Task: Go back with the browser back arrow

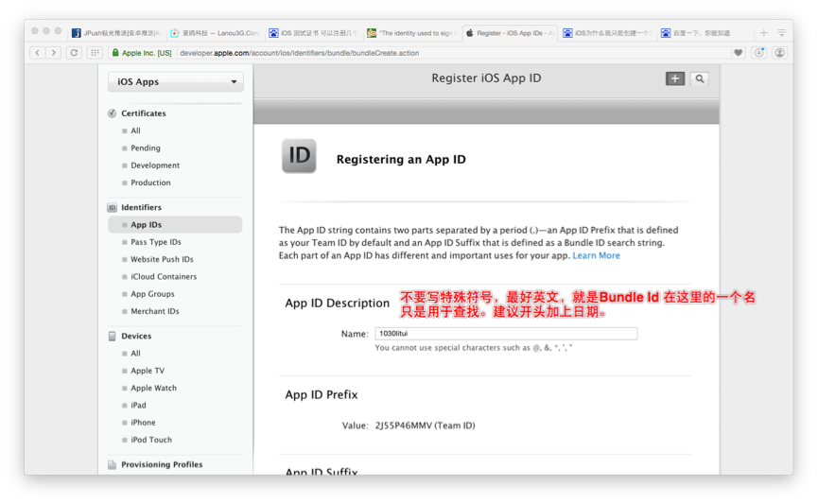Action: 37,53
